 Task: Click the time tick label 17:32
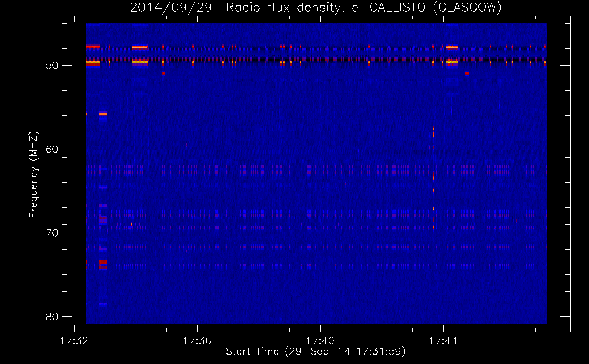[x=74, y=341]
